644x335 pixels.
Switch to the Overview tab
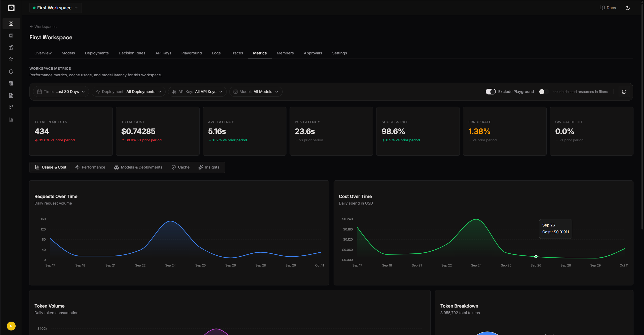coord(43,53)
